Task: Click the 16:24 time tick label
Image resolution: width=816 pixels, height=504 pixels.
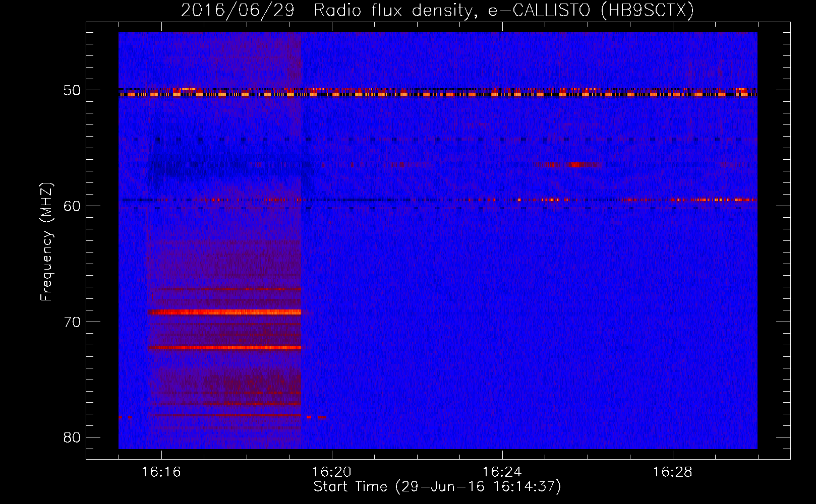Action: (x=502, y=472)
